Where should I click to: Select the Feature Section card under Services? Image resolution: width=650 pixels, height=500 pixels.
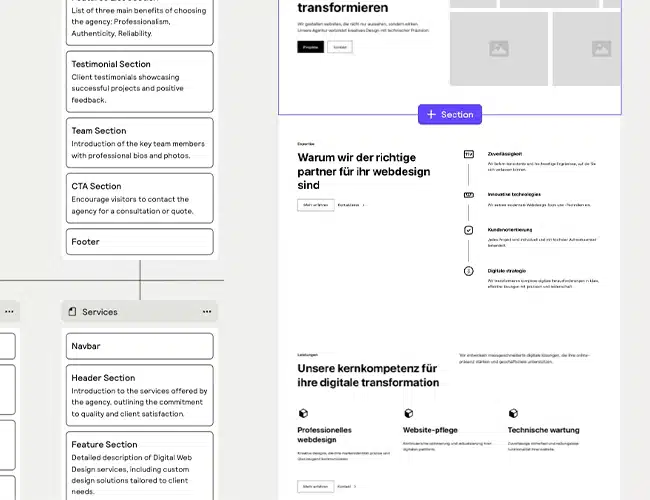click(x=140, y=466)
